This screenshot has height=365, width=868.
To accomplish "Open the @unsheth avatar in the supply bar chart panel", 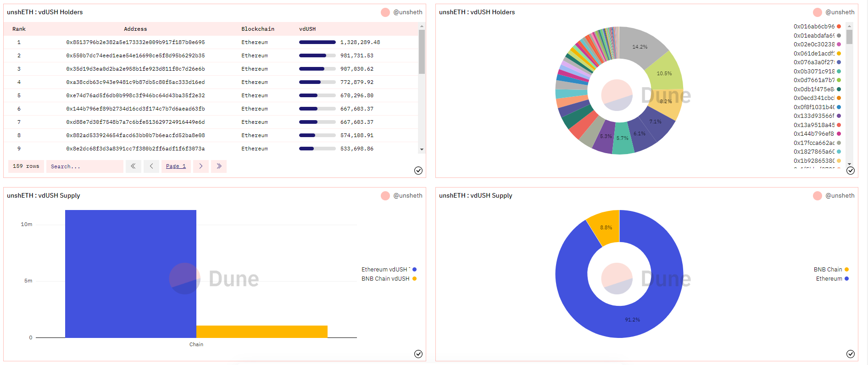I will point(385,196).
